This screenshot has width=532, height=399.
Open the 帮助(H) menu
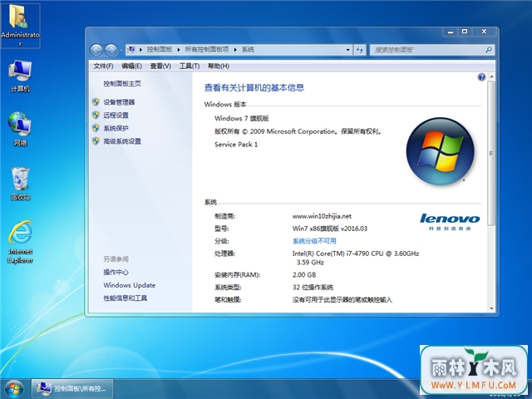tap(219, 66)
